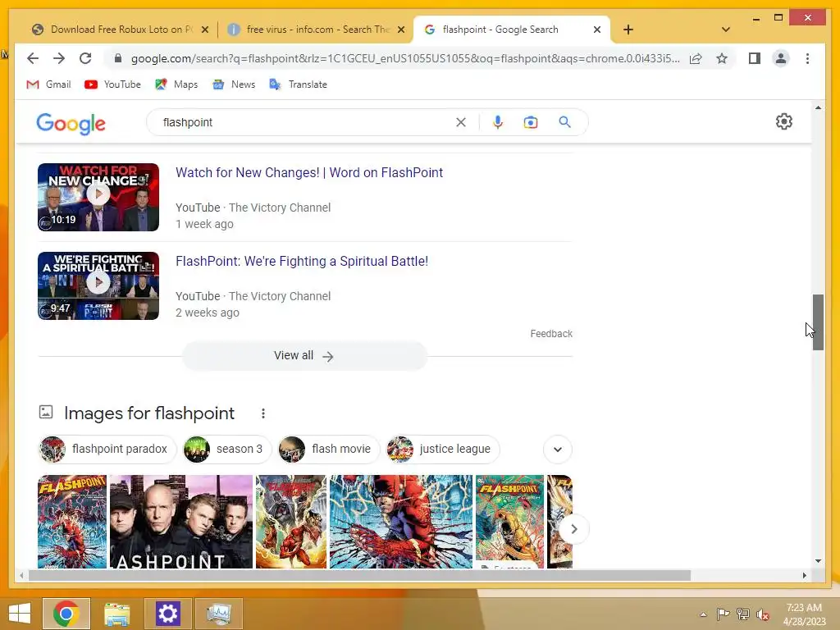Show hidden system tray icons
The width and height of the screenshot is (840, 630).
[703, 614]
